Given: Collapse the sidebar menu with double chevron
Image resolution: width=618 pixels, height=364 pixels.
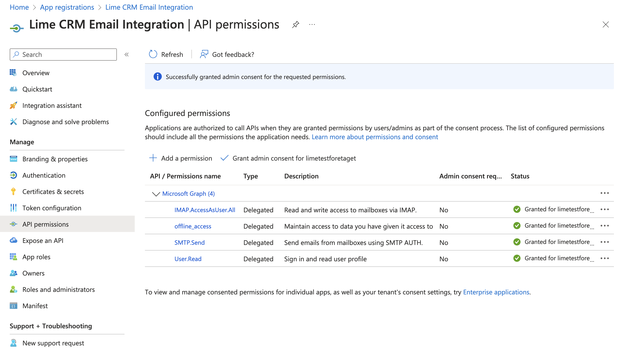Looking at the screenshot, I should coord(127,55).
